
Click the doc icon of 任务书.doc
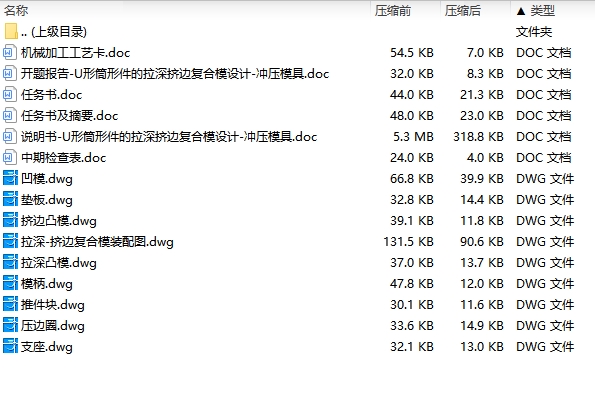pyautogui.click(x=10, y=94)
